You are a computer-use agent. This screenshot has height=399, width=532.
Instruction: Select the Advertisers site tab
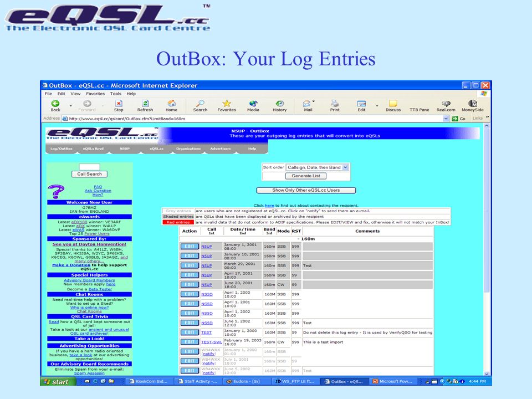pos(220,149)
